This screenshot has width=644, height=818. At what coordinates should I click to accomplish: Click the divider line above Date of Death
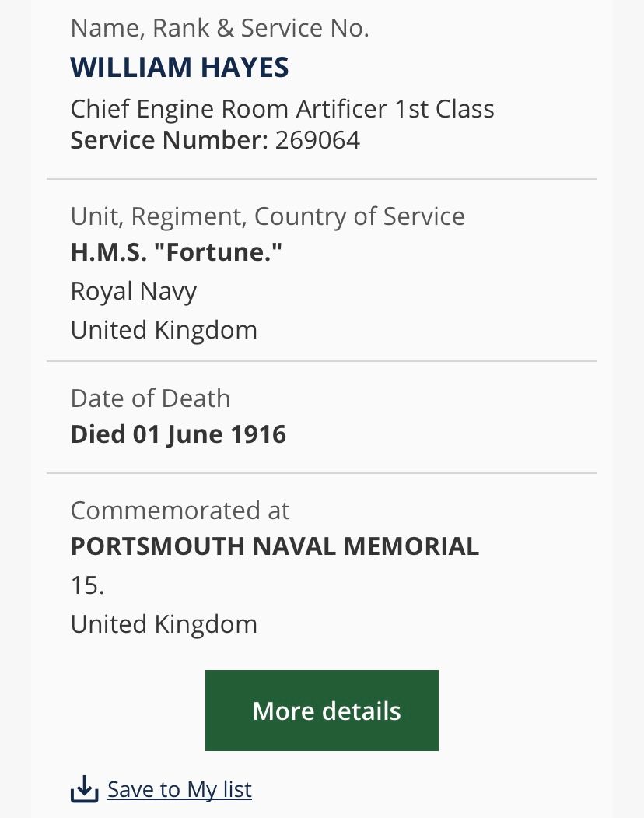[x=322, y=361]
